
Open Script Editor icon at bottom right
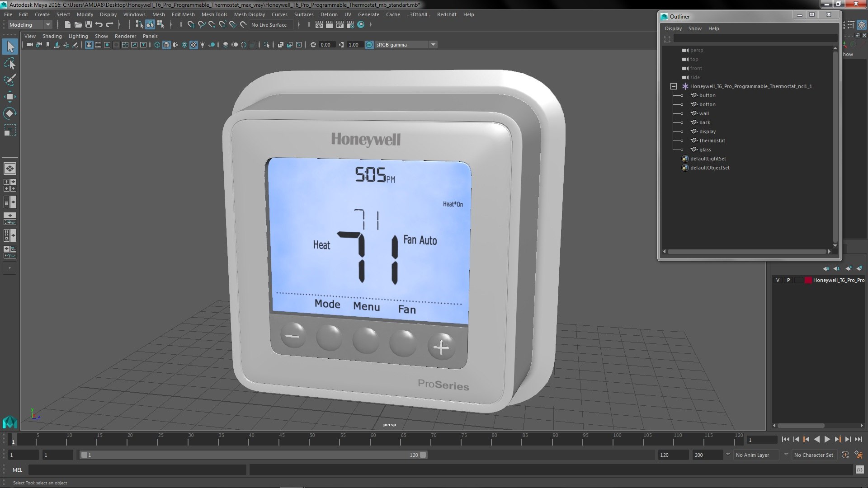point(859,470)
